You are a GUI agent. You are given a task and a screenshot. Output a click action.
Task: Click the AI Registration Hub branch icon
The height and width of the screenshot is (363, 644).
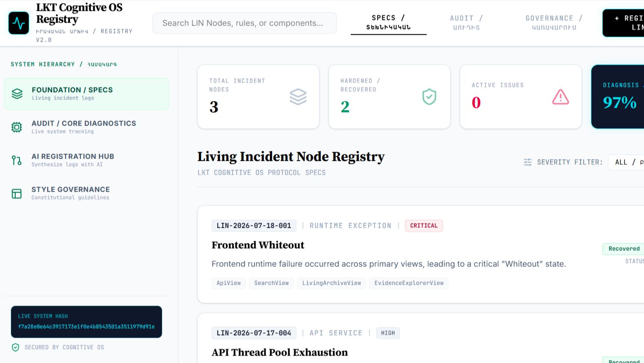tap(17, 160)
